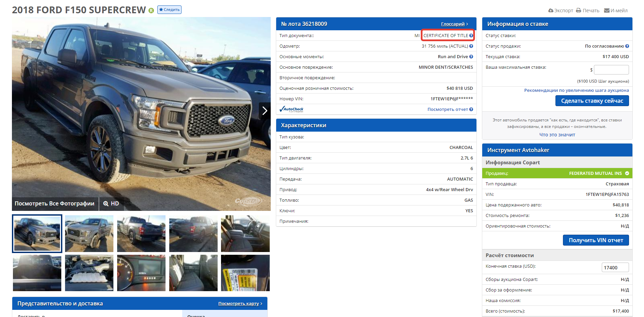Open Рекомендации по увеличению шага аукциона
Image resolution: width=644 pixels, height=317 pixels.
coord(577,90)
